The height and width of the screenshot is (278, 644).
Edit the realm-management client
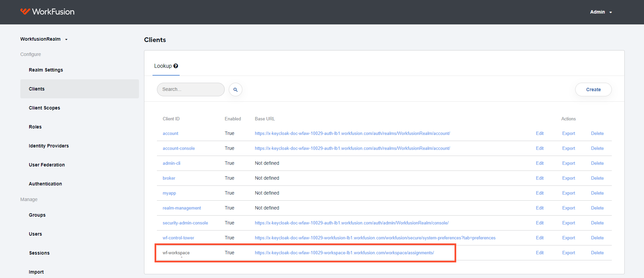coord(540,208)
